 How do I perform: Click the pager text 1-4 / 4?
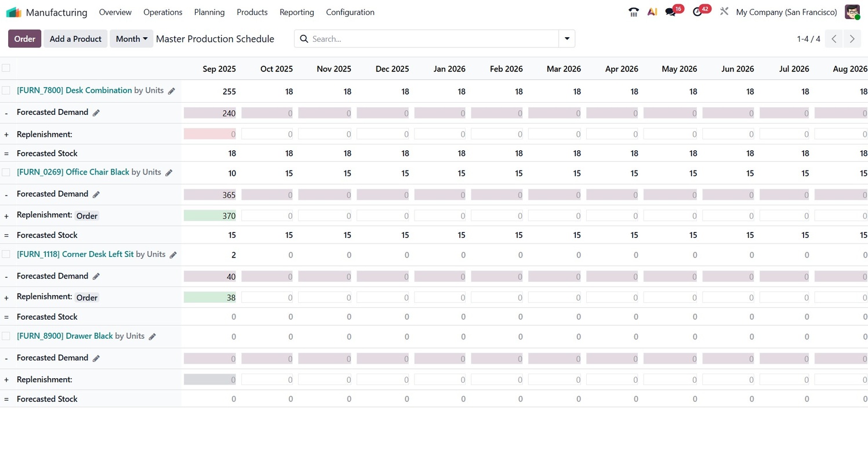(808, 39)
